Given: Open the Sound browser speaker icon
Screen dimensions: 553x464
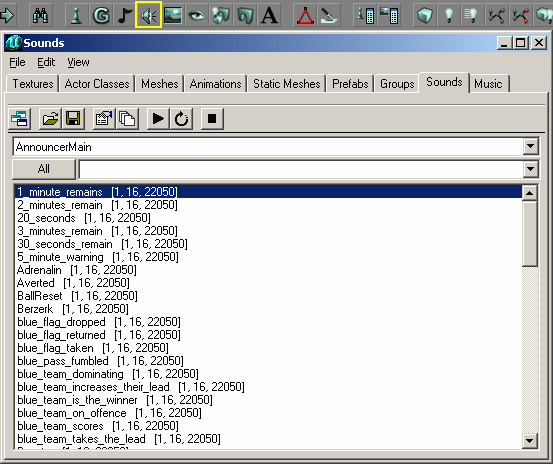Looking at the screenshot, I should tap(148, 15).
